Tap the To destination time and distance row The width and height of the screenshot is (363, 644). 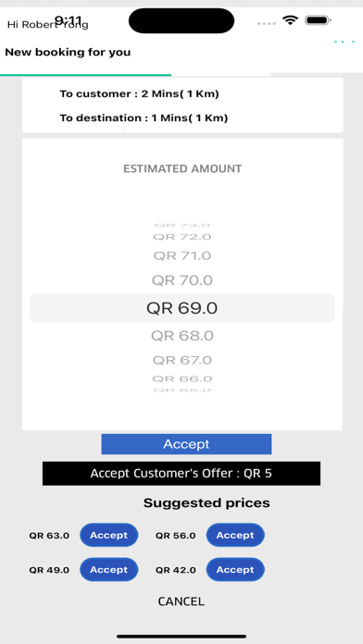pyautogui.click(x=144, y=118)
